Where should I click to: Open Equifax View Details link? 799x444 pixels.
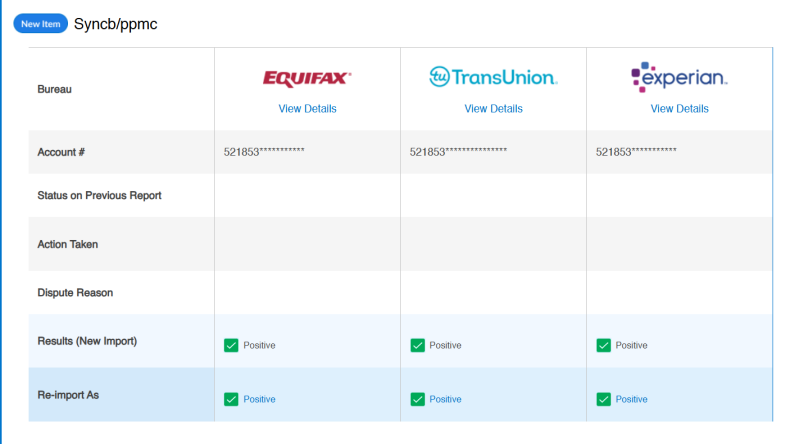tap(307, 109)
